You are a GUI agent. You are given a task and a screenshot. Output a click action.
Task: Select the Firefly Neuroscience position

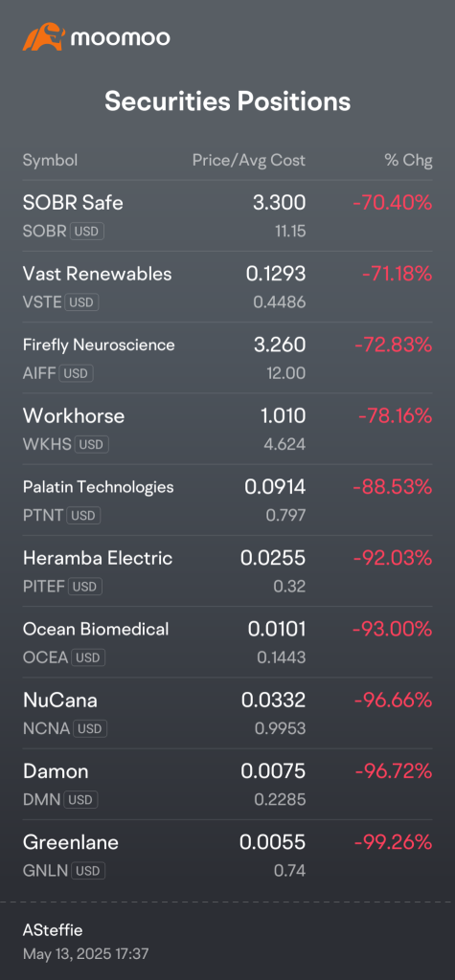tap(227, 358)
